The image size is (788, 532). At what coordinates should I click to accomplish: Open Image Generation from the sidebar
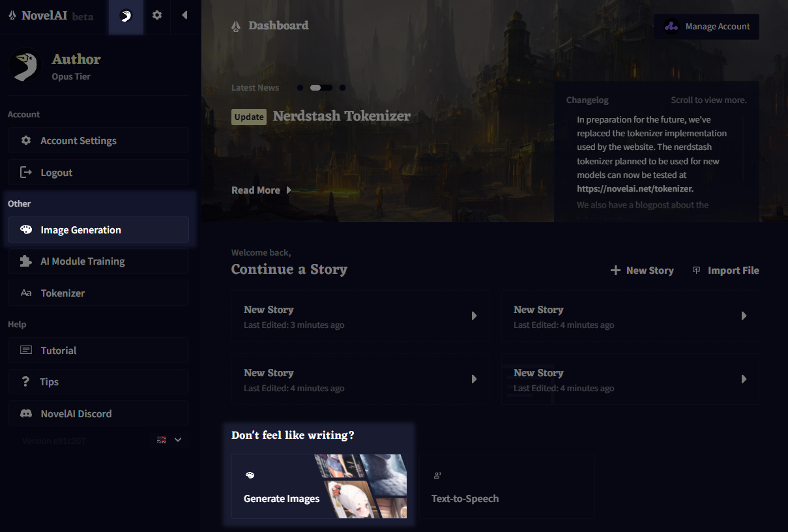point(98,229)
